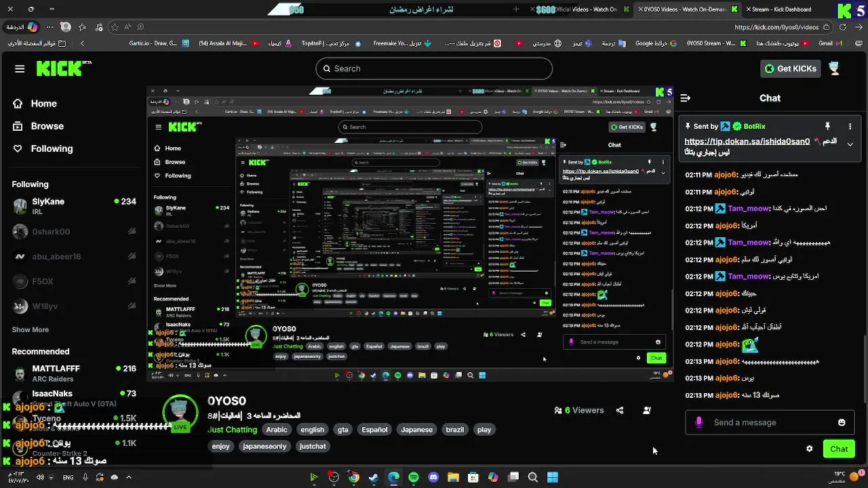Viewport: 868px width, 488px height.
Task: Show hidden system tray icons chevron
Action: (128, 477)
